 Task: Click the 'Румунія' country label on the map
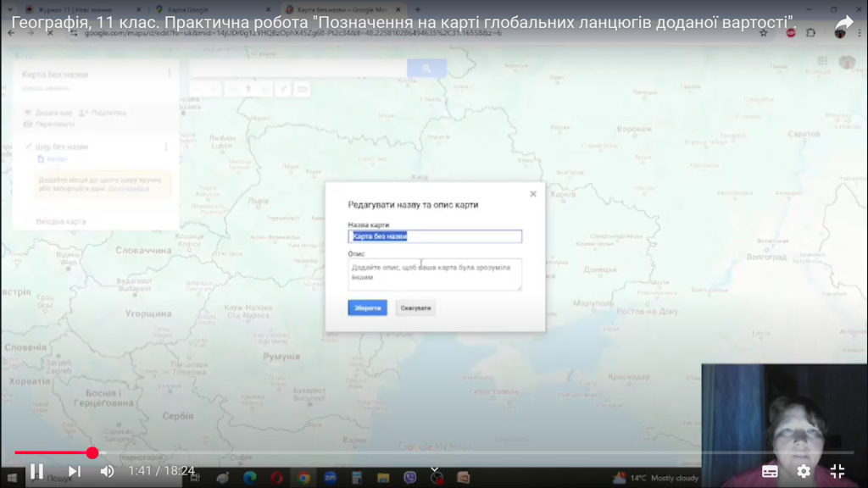[281, 357]
